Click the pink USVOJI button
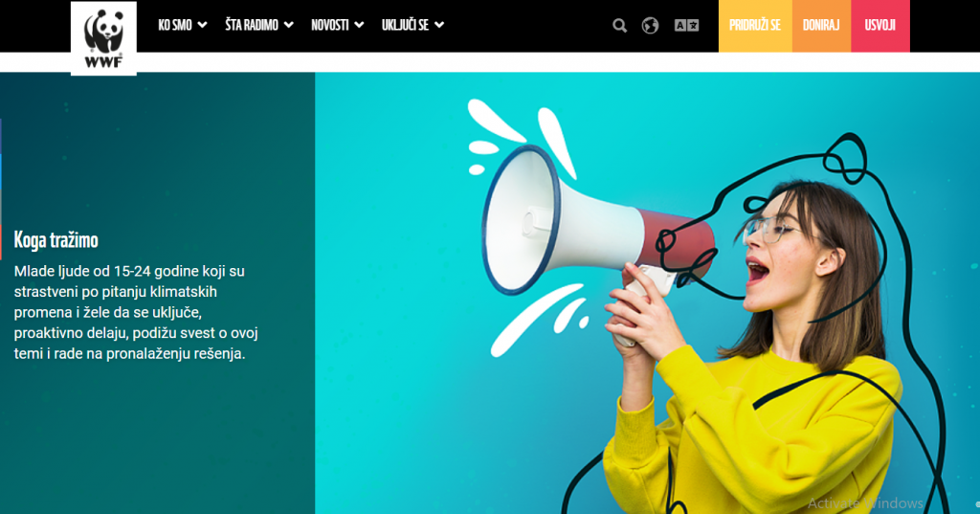Screen dimensions: 980x514 (880, 26)
